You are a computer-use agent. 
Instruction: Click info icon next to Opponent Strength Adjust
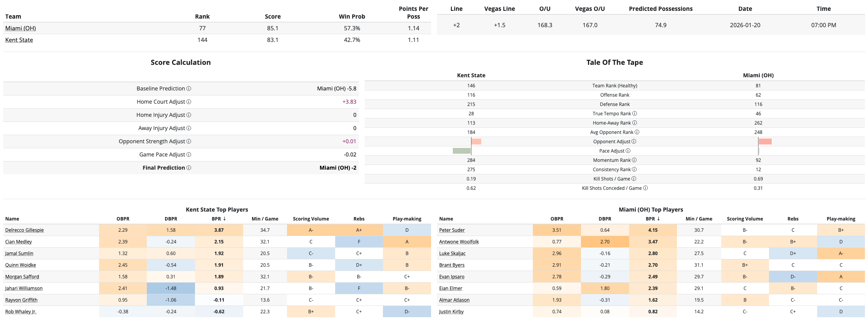pyautogui.click(x=189, y=141)
